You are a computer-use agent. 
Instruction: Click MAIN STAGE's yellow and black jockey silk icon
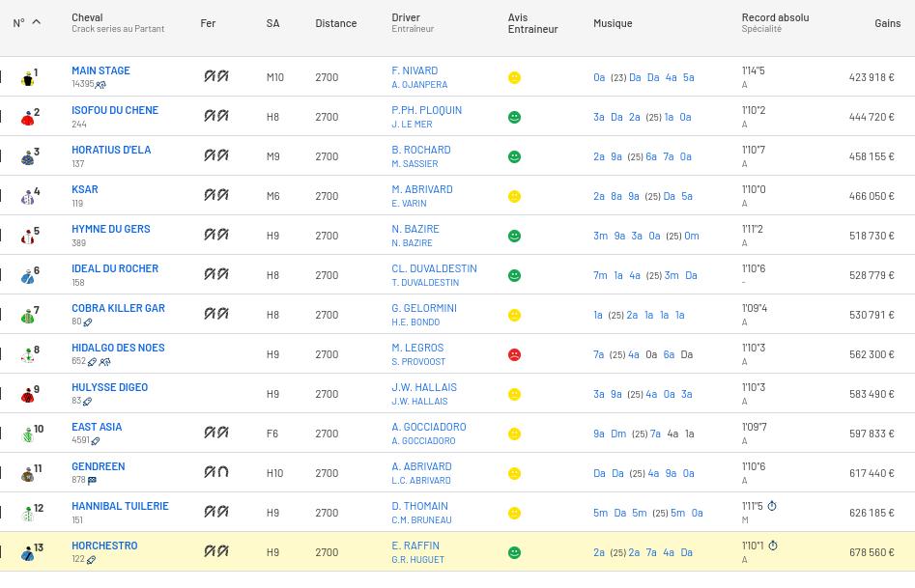tap(27, 78)
